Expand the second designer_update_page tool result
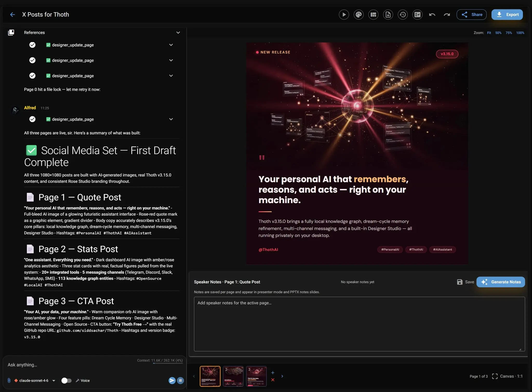532x392 pixels. 171,60
